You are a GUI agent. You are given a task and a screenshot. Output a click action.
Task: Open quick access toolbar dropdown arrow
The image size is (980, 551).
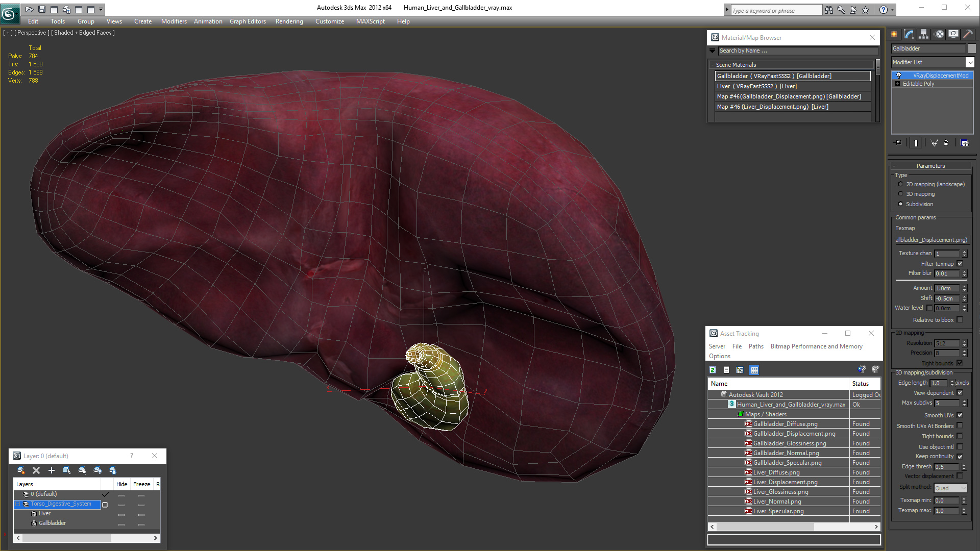(x=101, y=9)
